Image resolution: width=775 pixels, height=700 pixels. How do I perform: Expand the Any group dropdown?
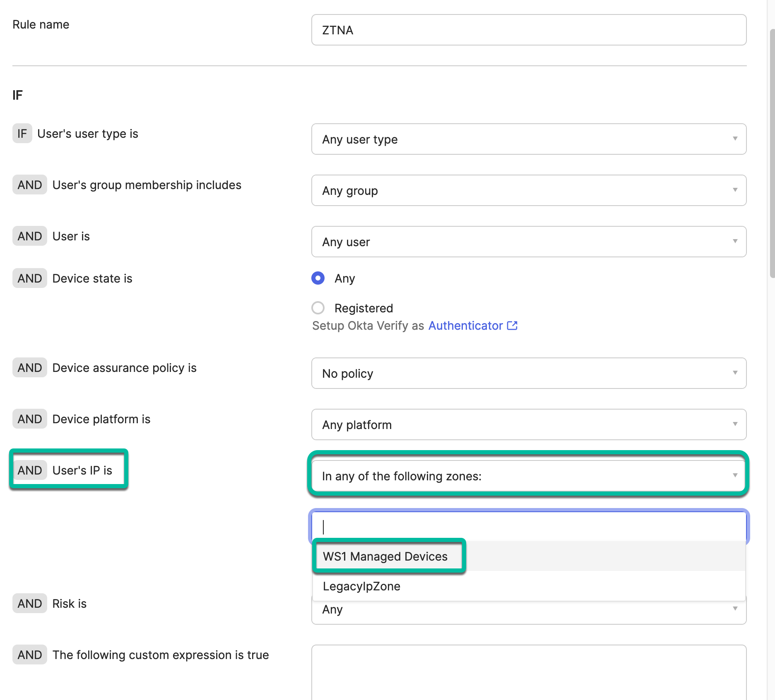(x=528, y=191)
